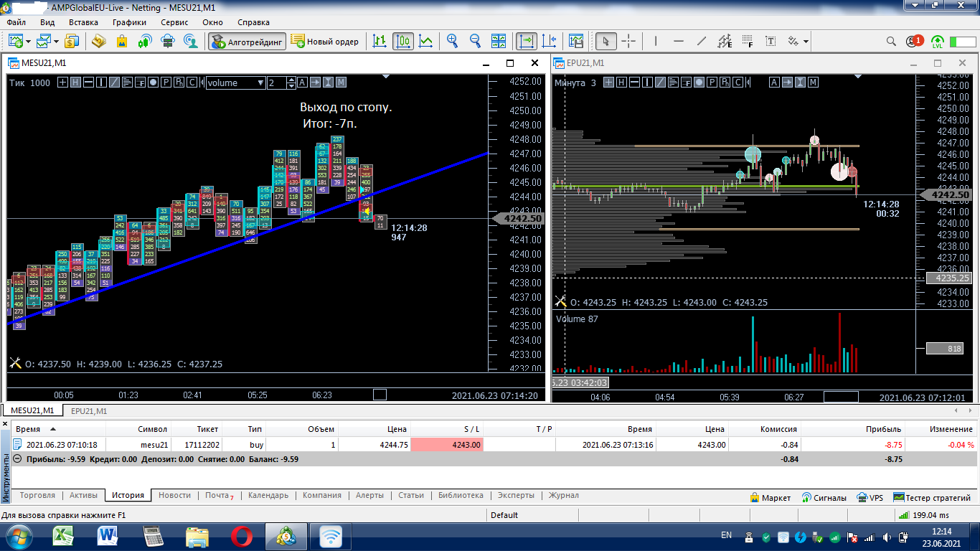
Task: Select the pink S/L cell 4243.00
Action: (x=447, y=445)
